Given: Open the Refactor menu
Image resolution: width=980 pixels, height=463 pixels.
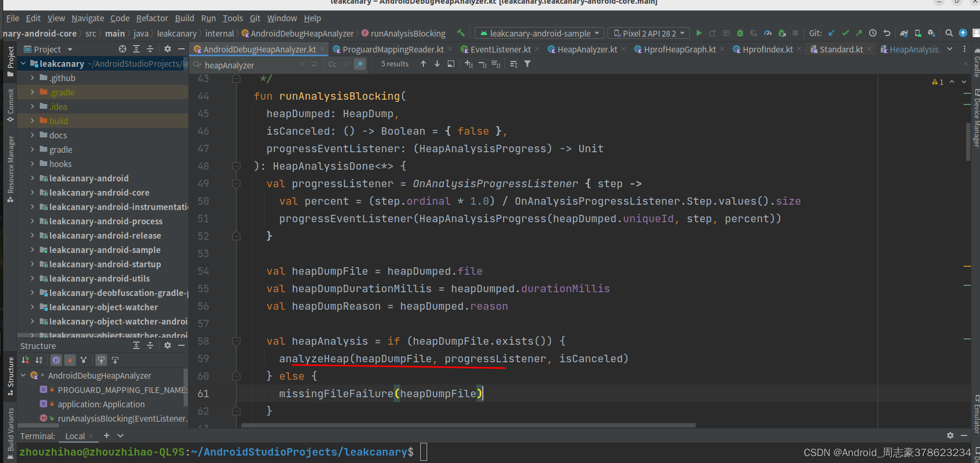Looking at the screenshot, I should 152,18.
